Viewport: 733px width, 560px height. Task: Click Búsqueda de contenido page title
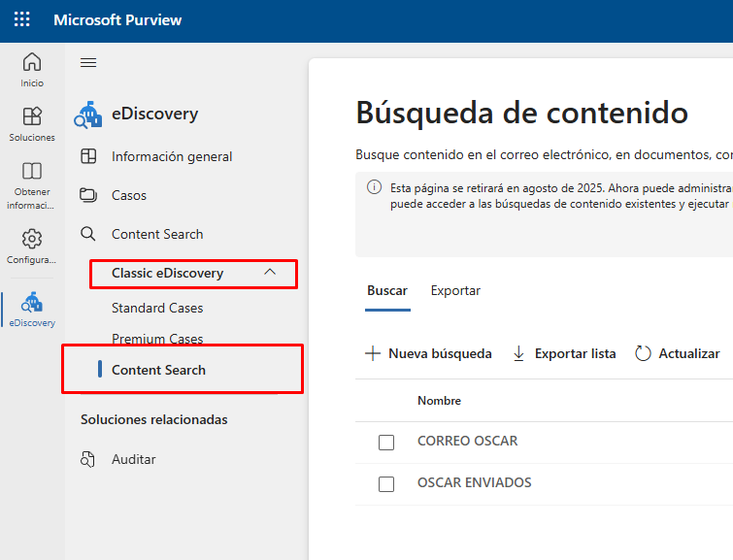[x=521, y=113]
